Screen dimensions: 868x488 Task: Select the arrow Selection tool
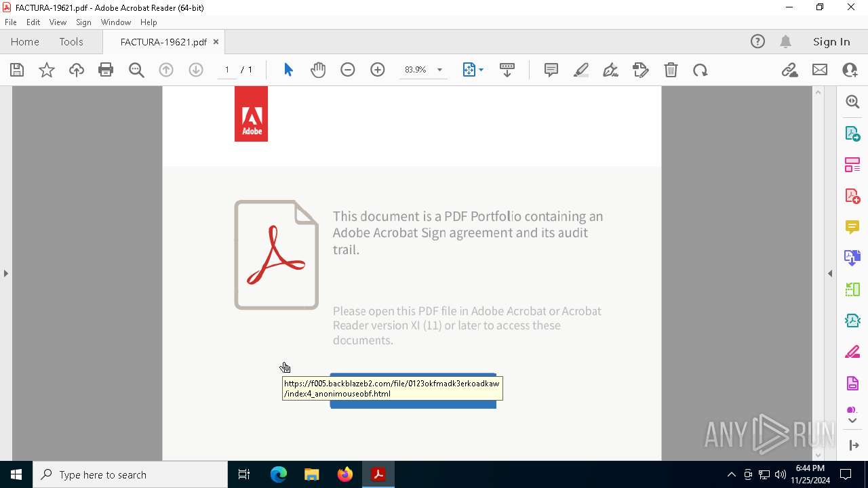[288, 70]
